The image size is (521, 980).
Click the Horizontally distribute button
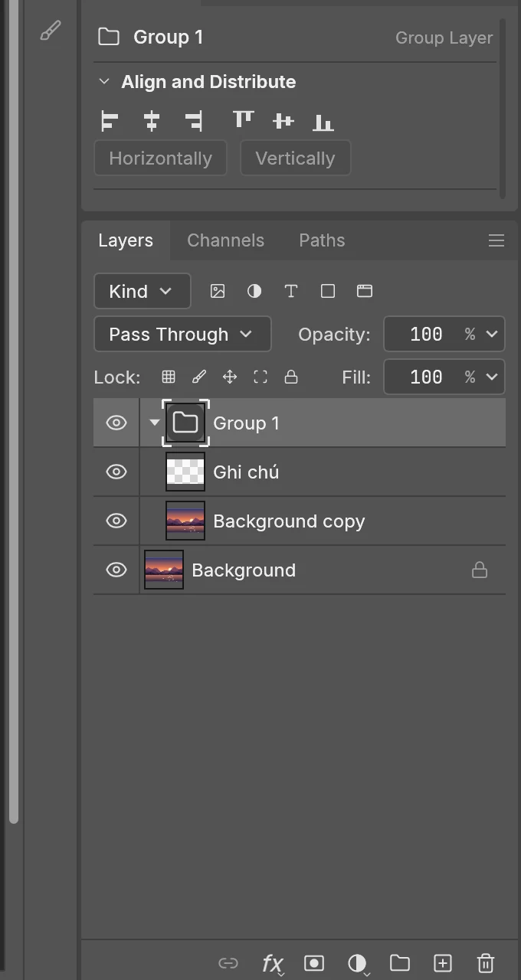coord(160,158)
